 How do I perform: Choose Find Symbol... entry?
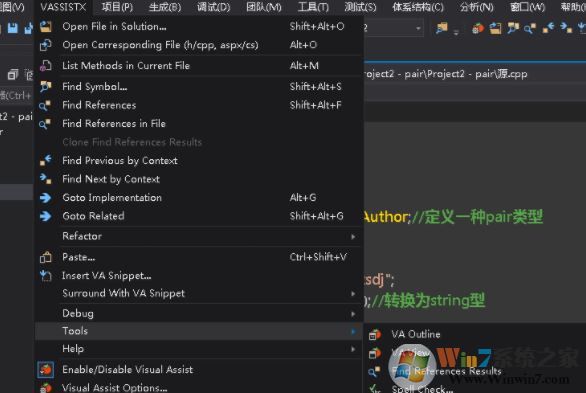tap(199, 87)
